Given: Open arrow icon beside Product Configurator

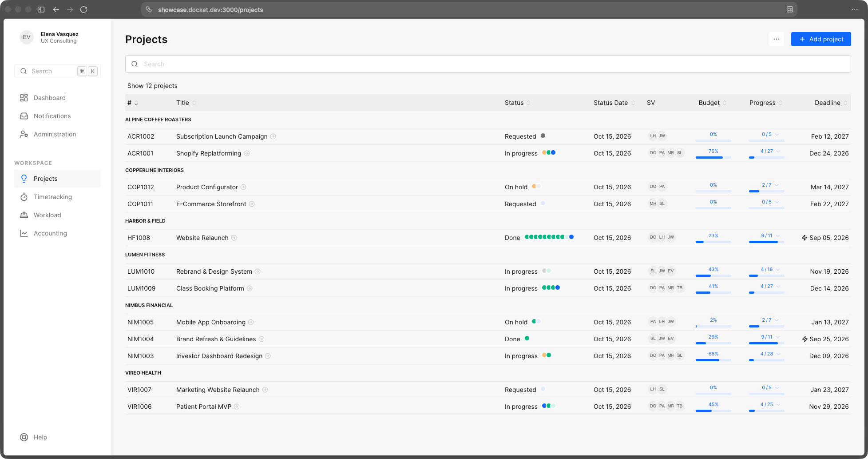Looking at the screenshot, I should coord(244,187).
